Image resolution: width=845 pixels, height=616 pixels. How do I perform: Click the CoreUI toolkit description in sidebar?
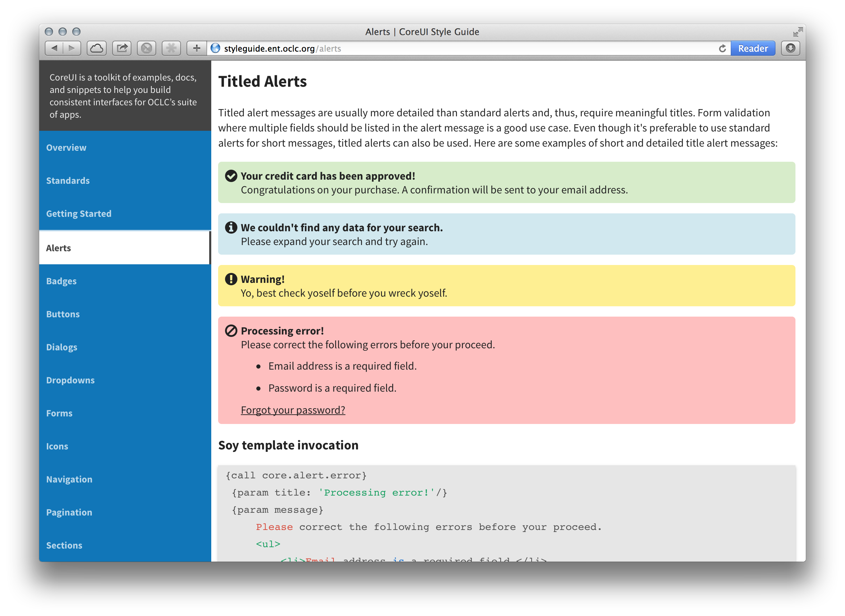(x=124, y=96)
